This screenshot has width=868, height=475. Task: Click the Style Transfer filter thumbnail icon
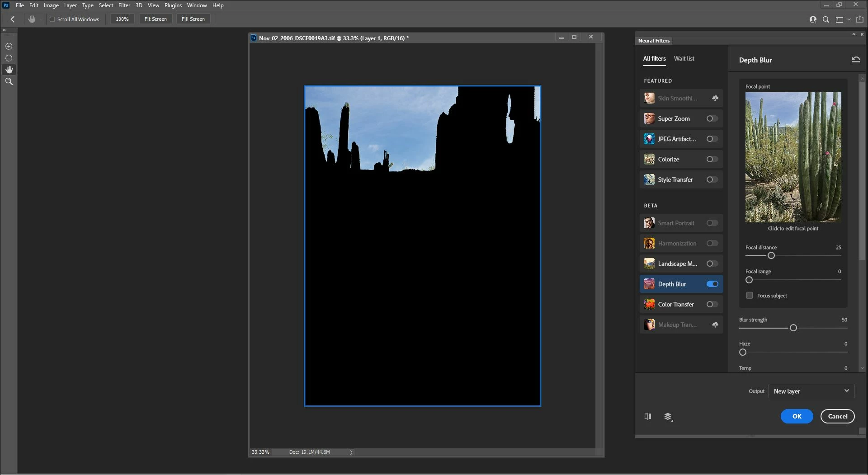click(649, 179)
